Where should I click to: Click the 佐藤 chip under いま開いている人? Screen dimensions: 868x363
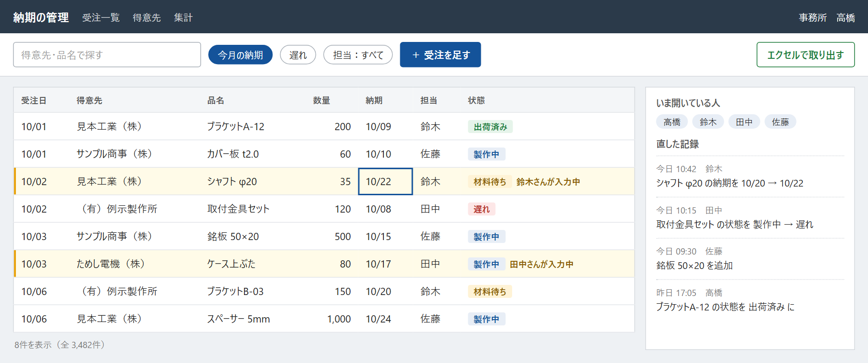coord(780,122)
